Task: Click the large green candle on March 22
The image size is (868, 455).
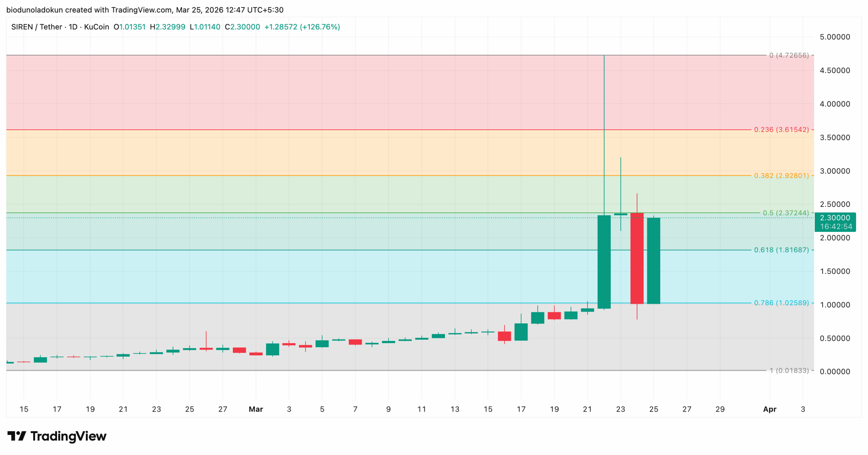Action: pyautogui.click(x=604, y=262)
